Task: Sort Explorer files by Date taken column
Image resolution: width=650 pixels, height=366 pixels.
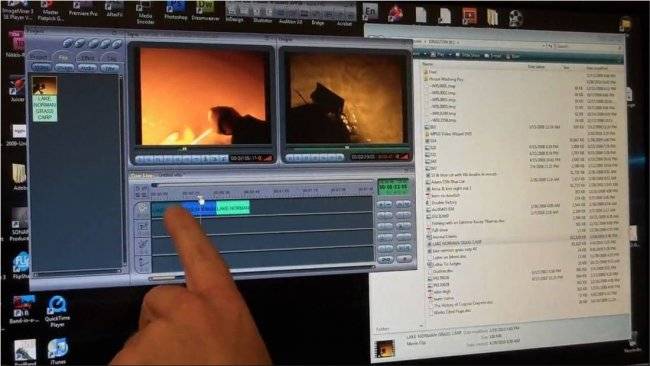Action: (536, 66)
